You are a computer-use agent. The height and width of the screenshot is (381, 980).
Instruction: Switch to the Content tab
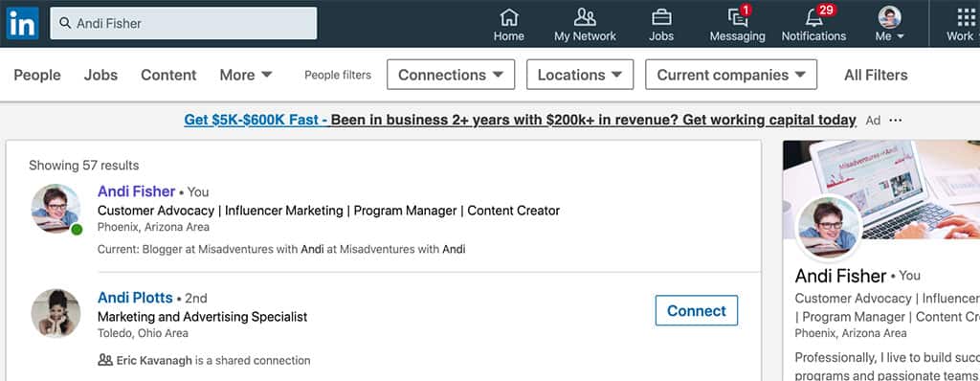coord(168,75)
